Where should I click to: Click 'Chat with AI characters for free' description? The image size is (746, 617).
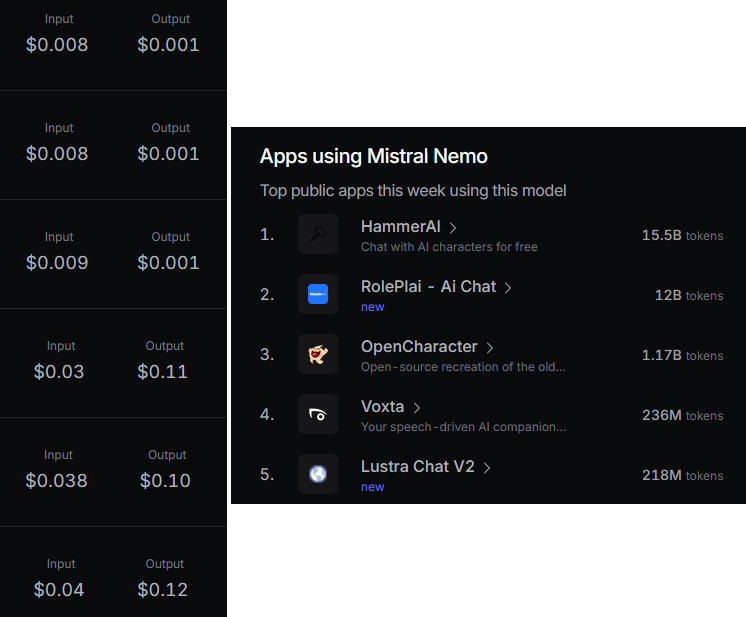[x=449, y=247]
